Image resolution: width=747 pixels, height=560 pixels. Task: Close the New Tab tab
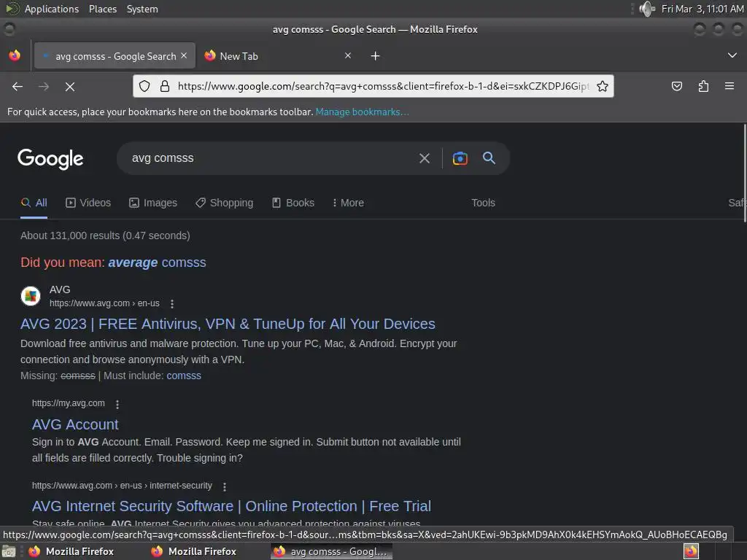348,55
